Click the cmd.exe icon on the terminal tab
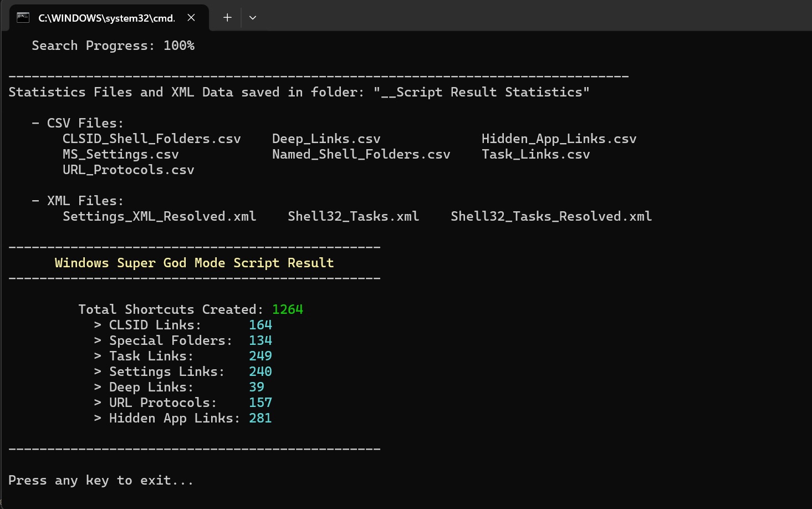Screen dimensions: 812x509 click(22, 17)
